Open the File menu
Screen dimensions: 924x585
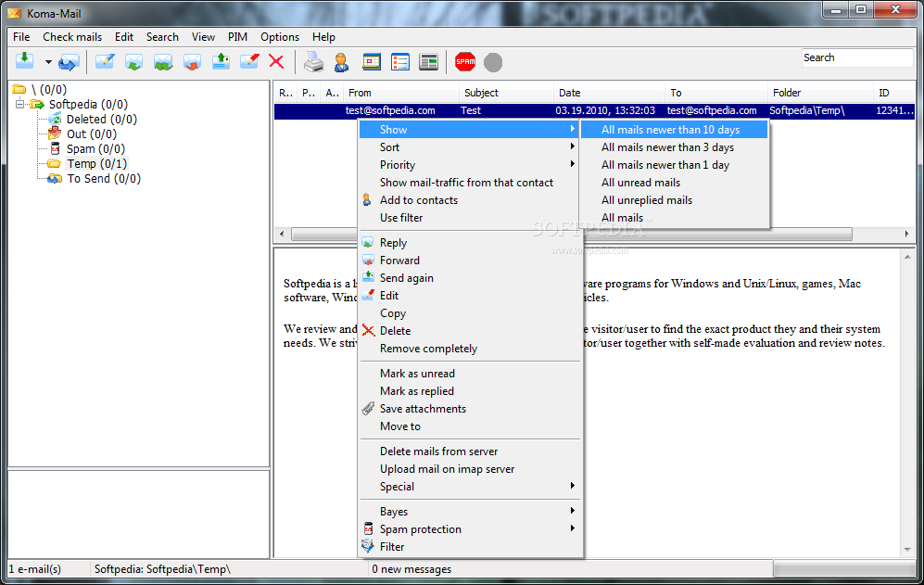[x=21, y=36]
